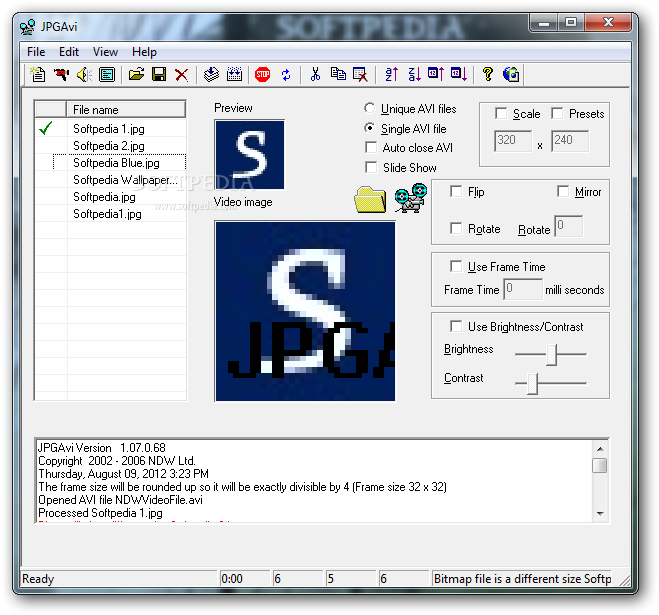This screenshot has width=659, height=615.
Task: Click the numeric sort ascending icon
Action: tap(436, 75)
